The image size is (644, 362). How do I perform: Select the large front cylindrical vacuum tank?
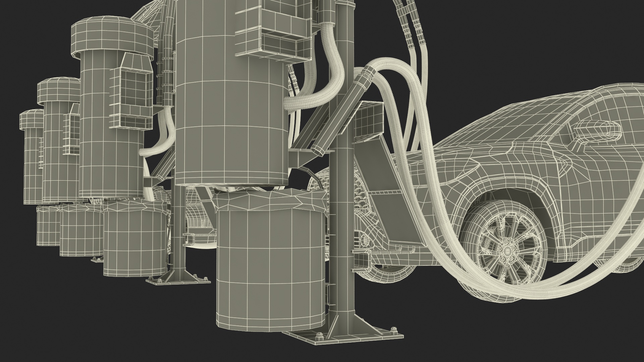pos(231,101)
